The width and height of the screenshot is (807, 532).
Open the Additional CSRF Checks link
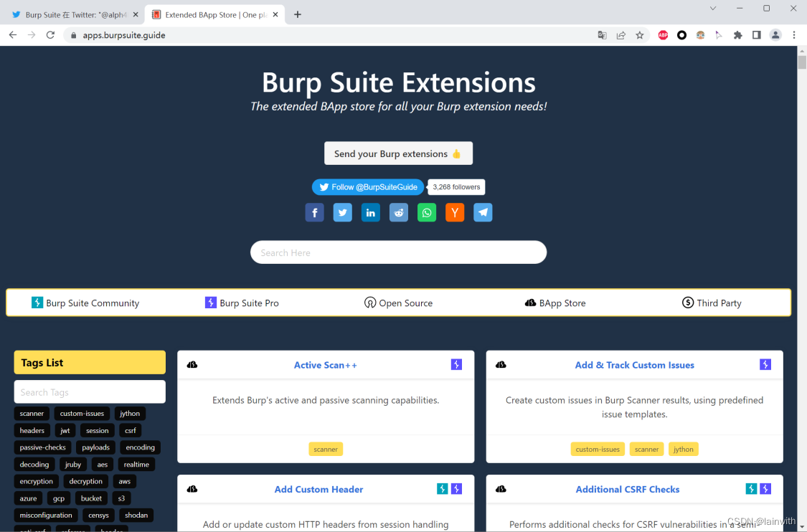pos(628,489)
